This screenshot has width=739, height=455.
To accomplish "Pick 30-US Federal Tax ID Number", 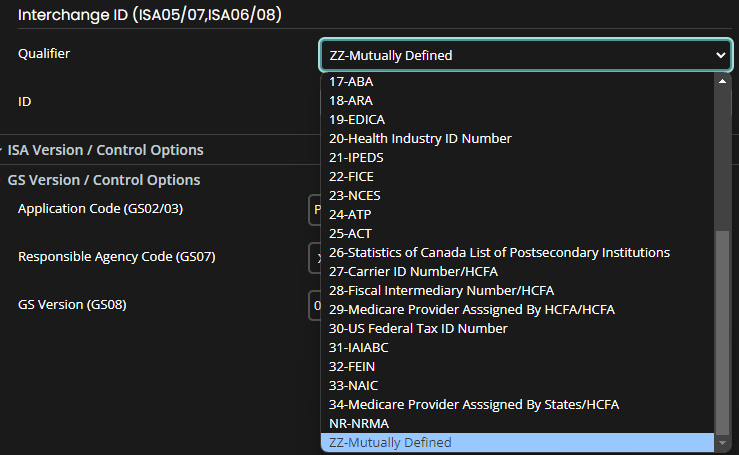I will click(418, 329).
